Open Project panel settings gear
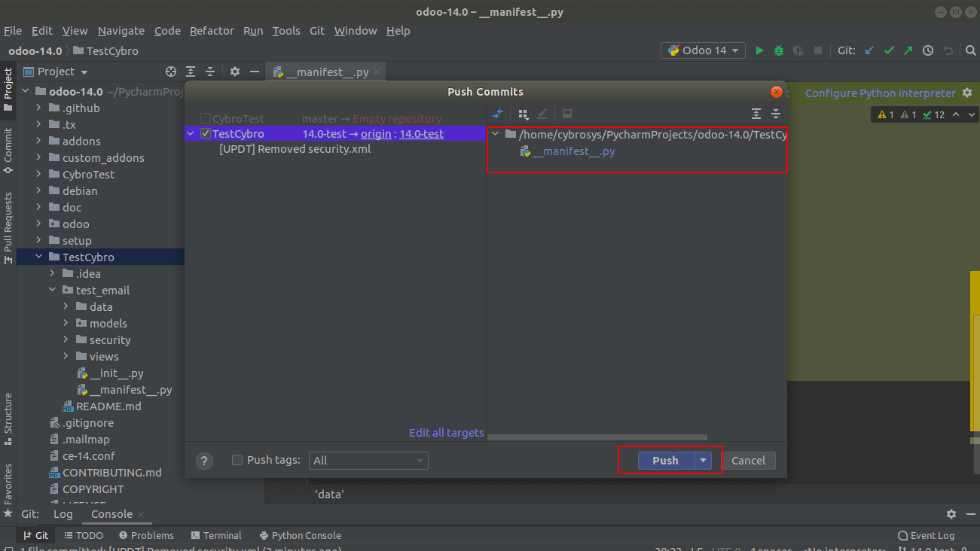980x551 pixels. click(x=234, y=72)
